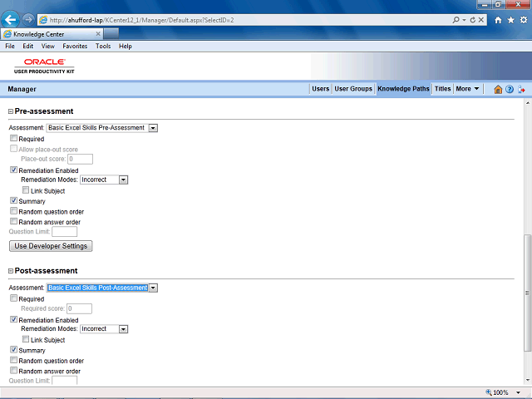Image resolution: width=532 pixels, height=399 pixels.
Task: Select the Knowledge Center browser tab
Action: [x=52, y=34]
